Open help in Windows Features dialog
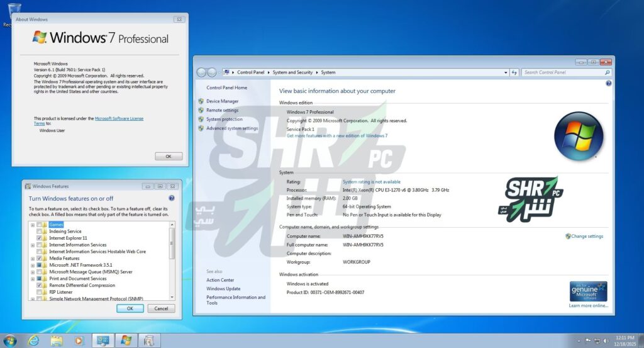The height and width of the screenshot is (348, 644). pyautogui.click(x=172, y=198)
